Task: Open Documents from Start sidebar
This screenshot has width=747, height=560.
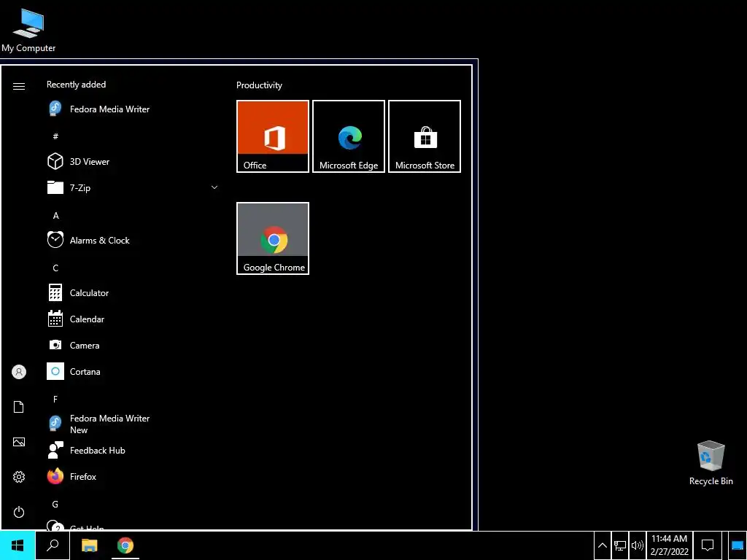Action: (x=18, y=407)
